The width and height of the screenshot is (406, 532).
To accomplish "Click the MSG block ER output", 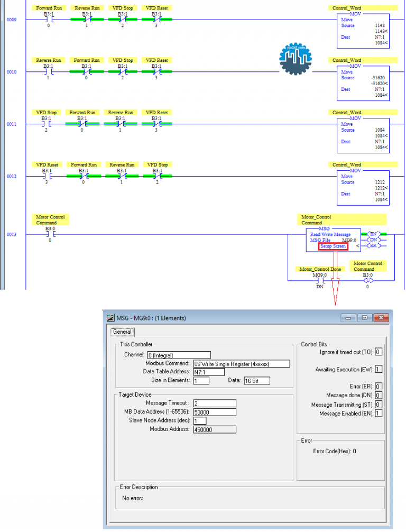I will pos(373,246).
